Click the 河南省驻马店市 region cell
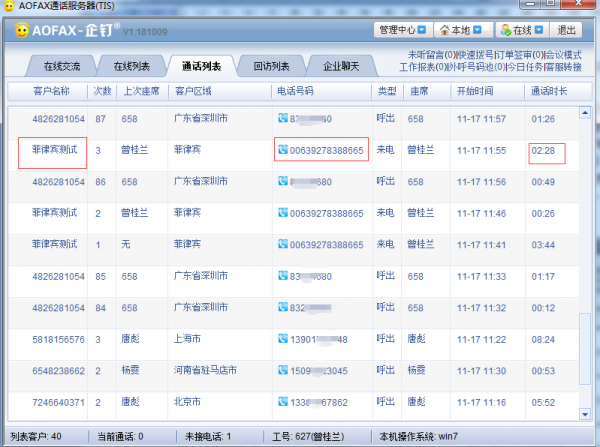600x447 pixels. 205,370
